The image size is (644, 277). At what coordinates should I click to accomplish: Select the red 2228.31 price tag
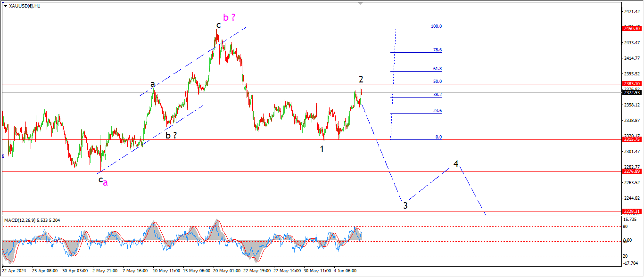[x=632, y=212]
